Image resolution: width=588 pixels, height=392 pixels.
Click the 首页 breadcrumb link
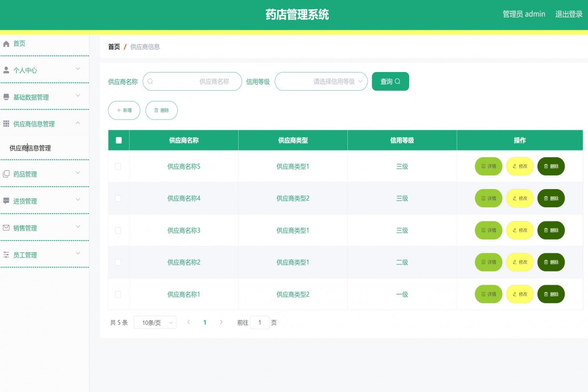[x=113, y=47]
